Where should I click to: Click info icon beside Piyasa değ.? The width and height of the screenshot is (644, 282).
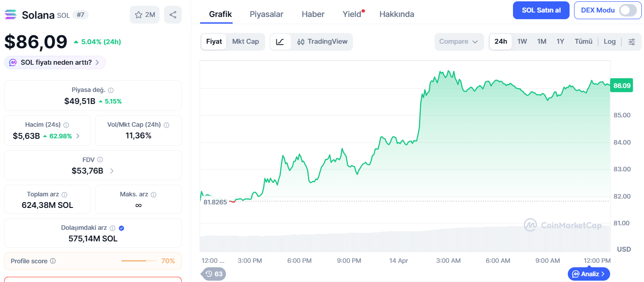111,90
